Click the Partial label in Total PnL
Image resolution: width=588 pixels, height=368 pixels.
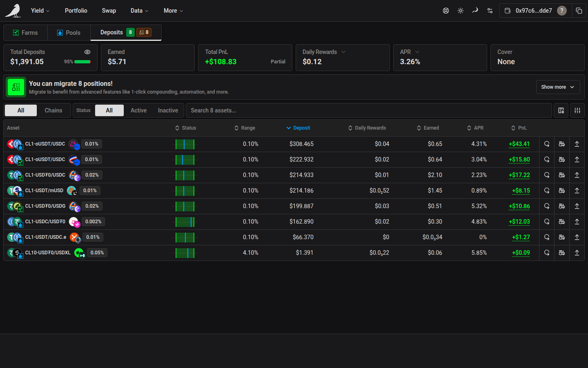pyautogui.click(x=278, y=62)
